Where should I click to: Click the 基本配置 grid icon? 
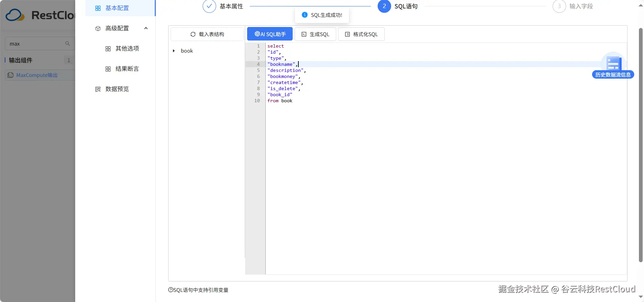pyautogui.click(x=98, y=8)
